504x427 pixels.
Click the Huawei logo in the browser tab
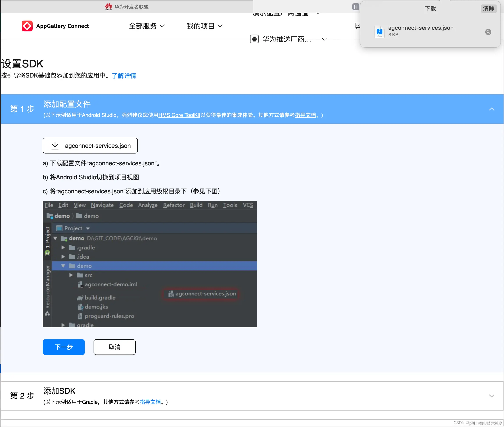pyautogui.click(x=109, y=6)
